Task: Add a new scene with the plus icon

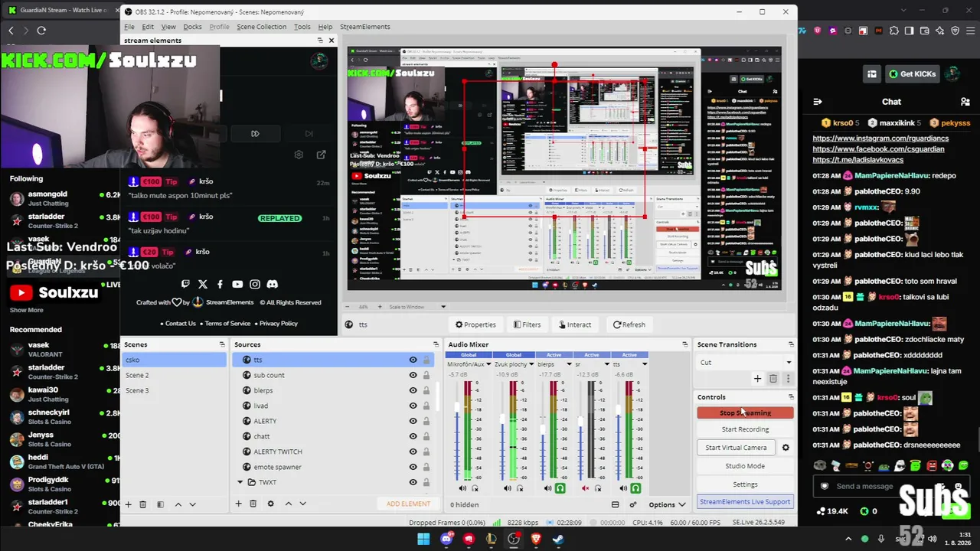Action: (x=128, y=504)
